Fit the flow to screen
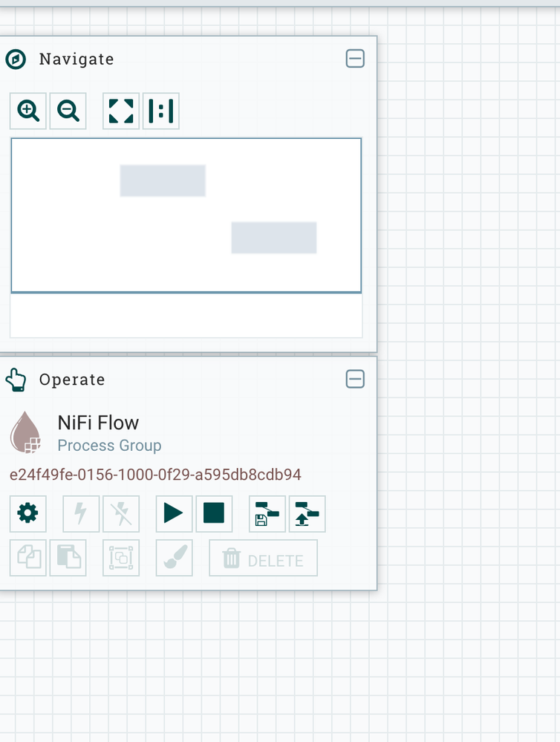This screenshot has width=560, height=742. [121, 111]
